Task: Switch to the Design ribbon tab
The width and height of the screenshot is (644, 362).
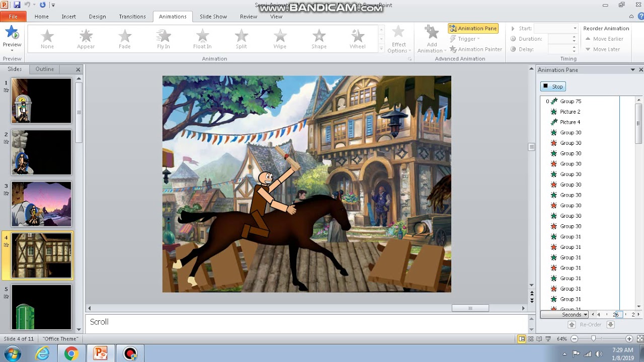Action: coord(98,17)
